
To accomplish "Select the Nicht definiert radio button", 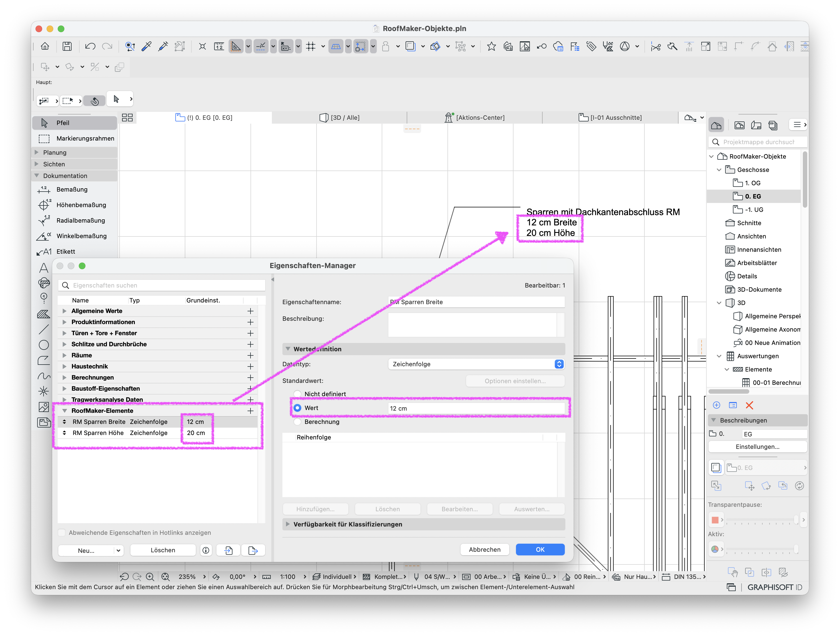I will (297, 394).
